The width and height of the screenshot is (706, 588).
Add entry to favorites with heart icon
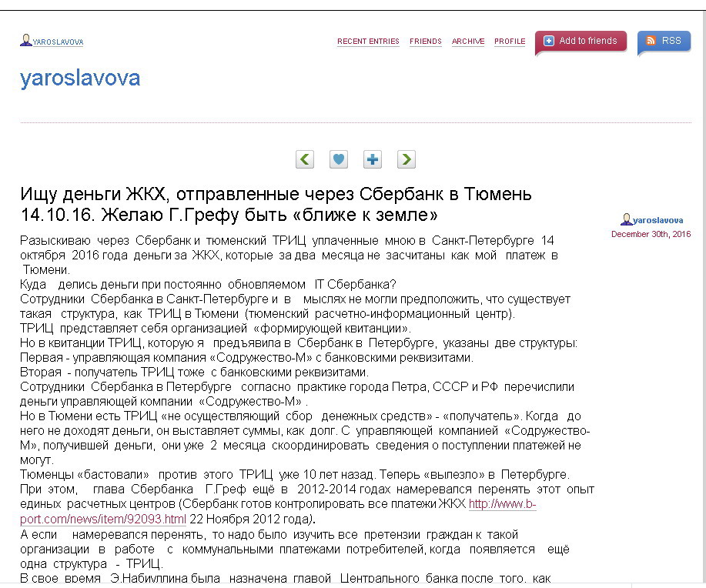point(339,159)
